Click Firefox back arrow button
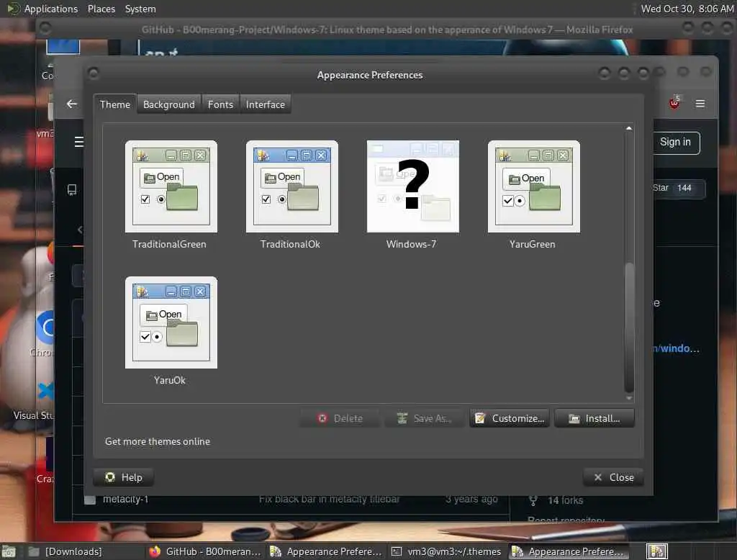This screenshot has height=560, width=737. tap(71, 104)
